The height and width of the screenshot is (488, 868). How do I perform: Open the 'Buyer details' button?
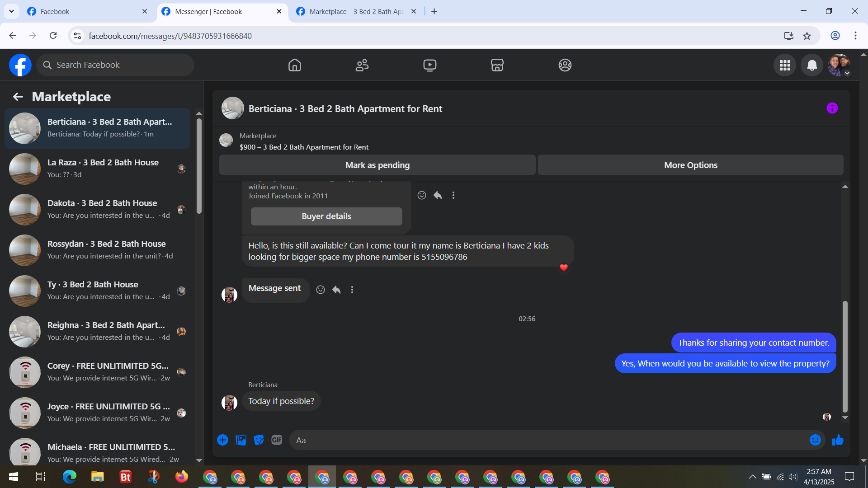(326, 216)
